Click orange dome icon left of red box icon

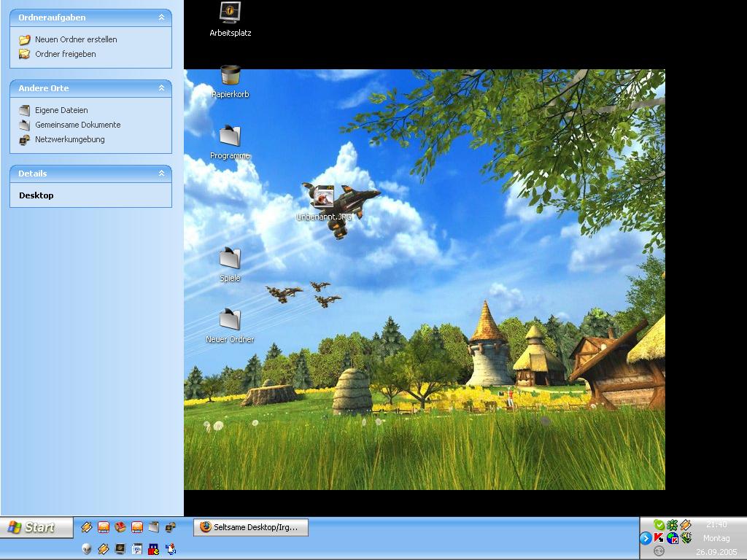coord(104,526)
